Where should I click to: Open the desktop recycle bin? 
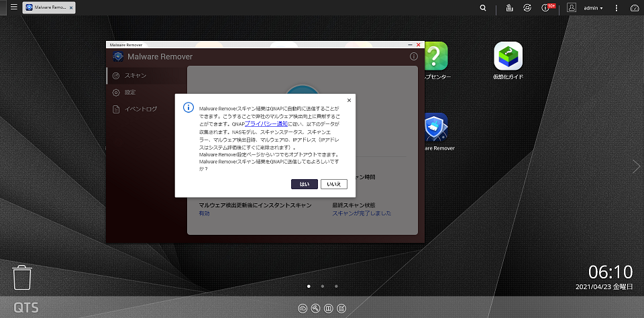coord(22,278)
